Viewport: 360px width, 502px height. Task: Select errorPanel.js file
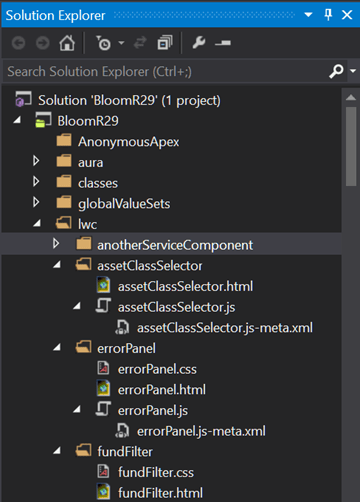153,410
